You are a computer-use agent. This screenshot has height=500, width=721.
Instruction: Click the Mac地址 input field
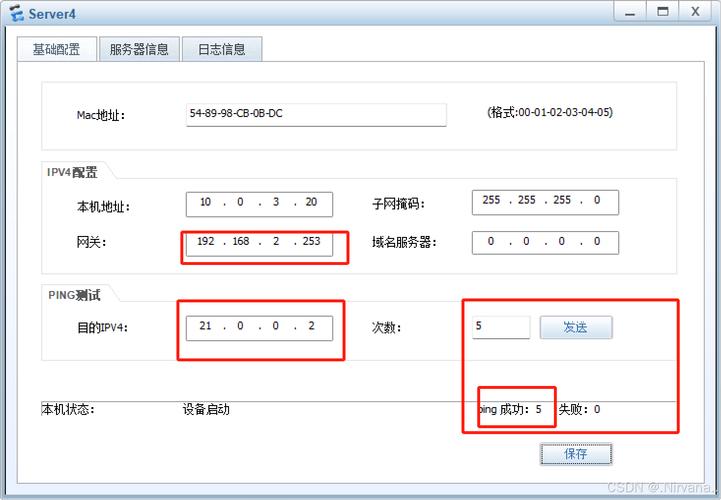[316, 115]
